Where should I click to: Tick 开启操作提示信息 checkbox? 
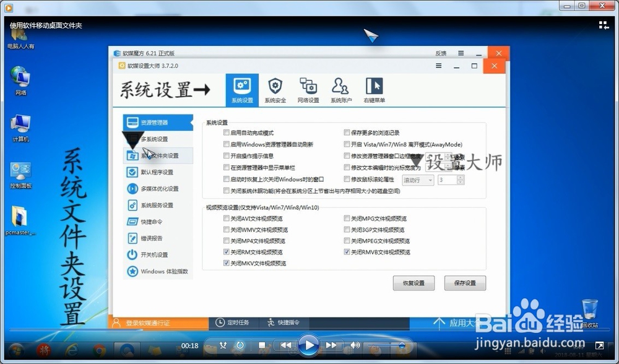click(226, 155)
